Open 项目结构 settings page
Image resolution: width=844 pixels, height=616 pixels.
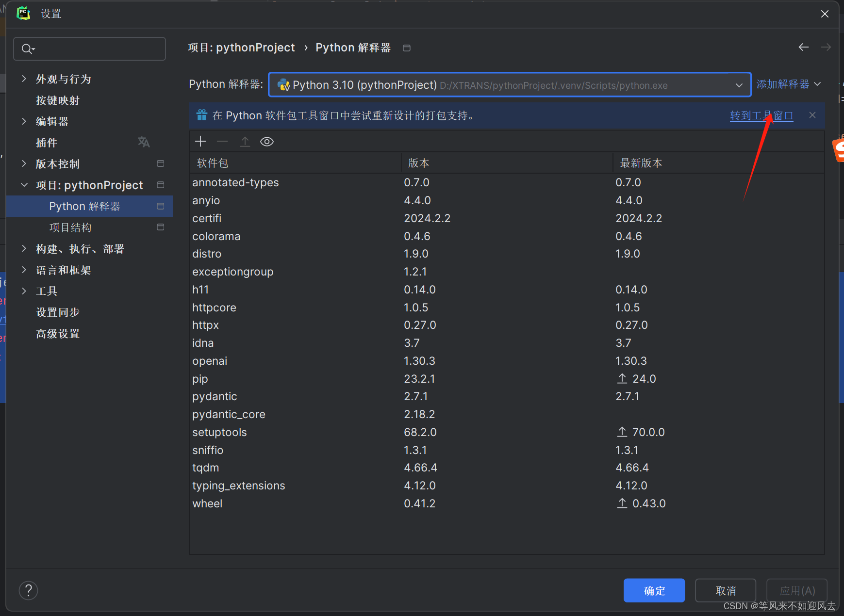pos(70,227)
